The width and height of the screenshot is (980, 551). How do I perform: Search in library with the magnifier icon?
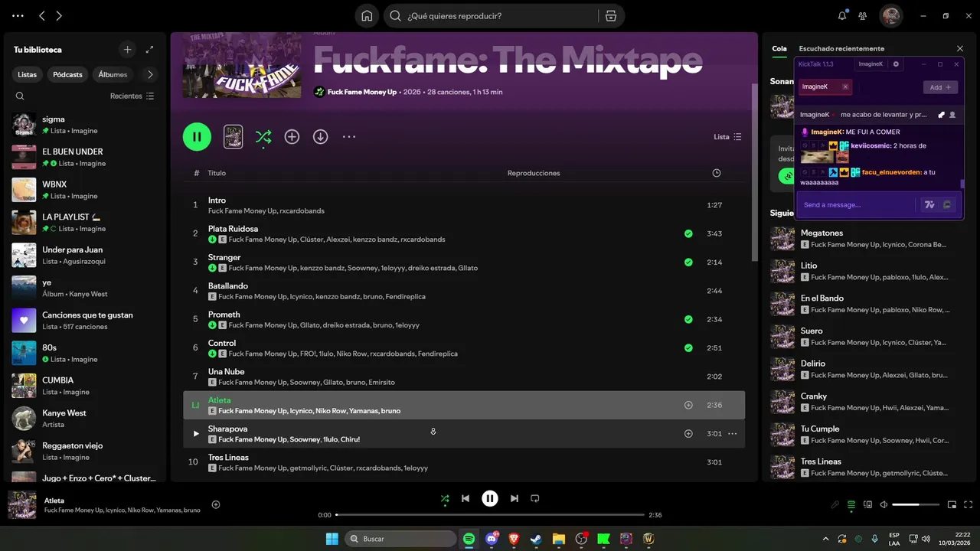pos(20,96)
